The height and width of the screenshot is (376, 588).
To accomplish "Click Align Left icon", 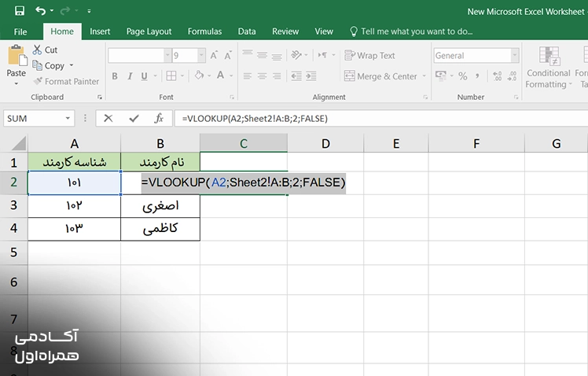I will coord(247,76).
